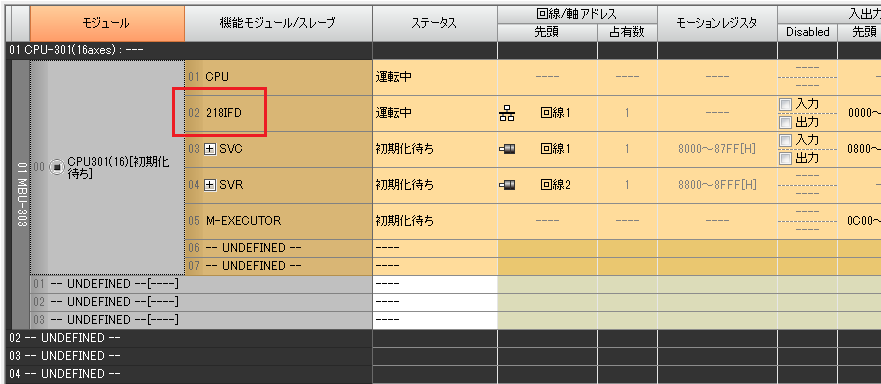Expand the SVR module tree node
Viewport: 881px width, 384px height.
[210, 185]
